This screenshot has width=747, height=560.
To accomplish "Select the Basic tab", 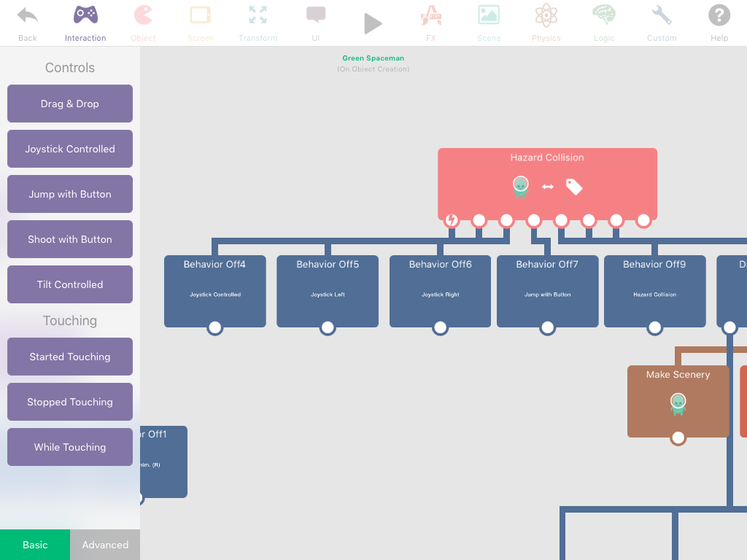I will [35, 545].
